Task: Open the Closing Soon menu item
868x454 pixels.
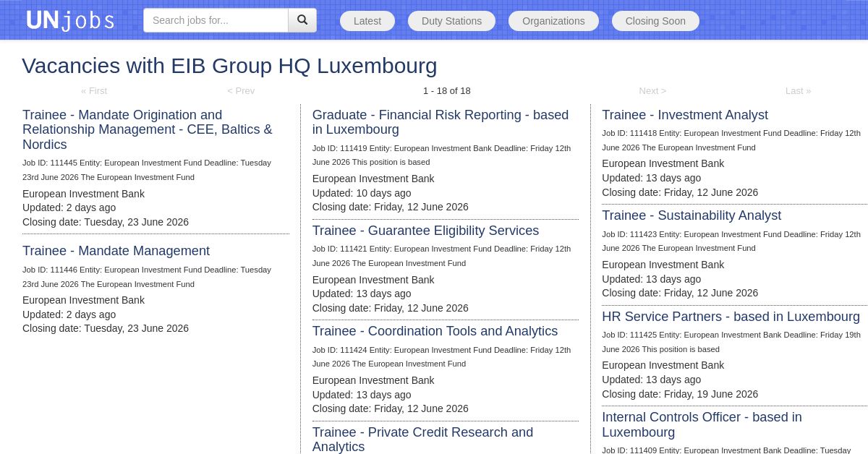Action: click(655, 21)
